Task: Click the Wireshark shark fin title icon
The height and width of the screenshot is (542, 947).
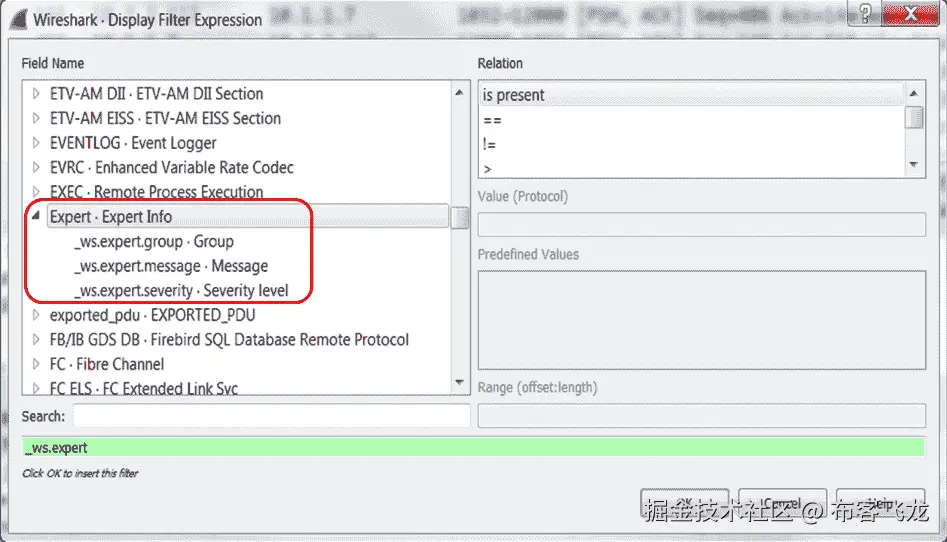Action: point(19,19)
